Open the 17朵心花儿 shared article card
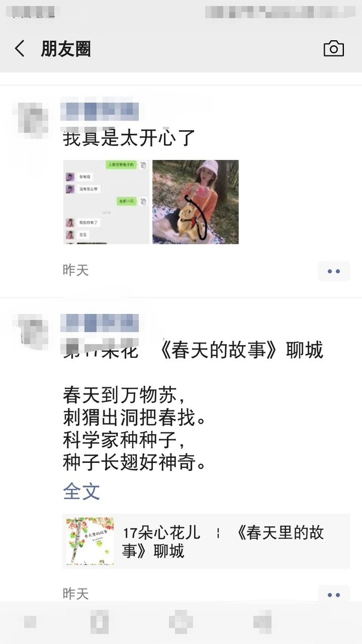 tap(206, 541)
